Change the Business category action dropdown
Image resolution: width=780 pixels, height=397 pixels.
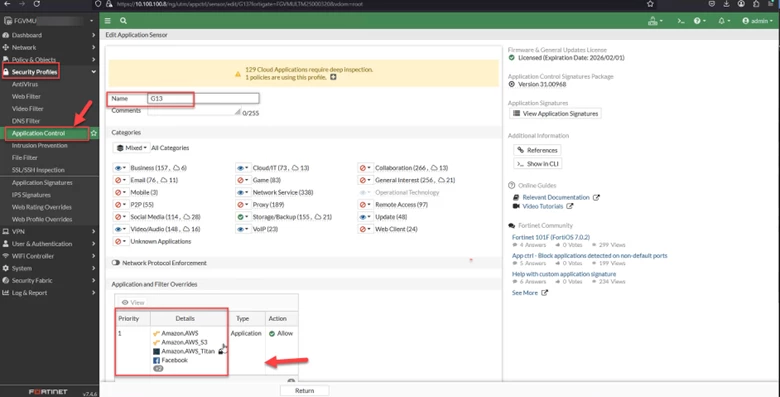pyautogui.click(x=121, y=168)
